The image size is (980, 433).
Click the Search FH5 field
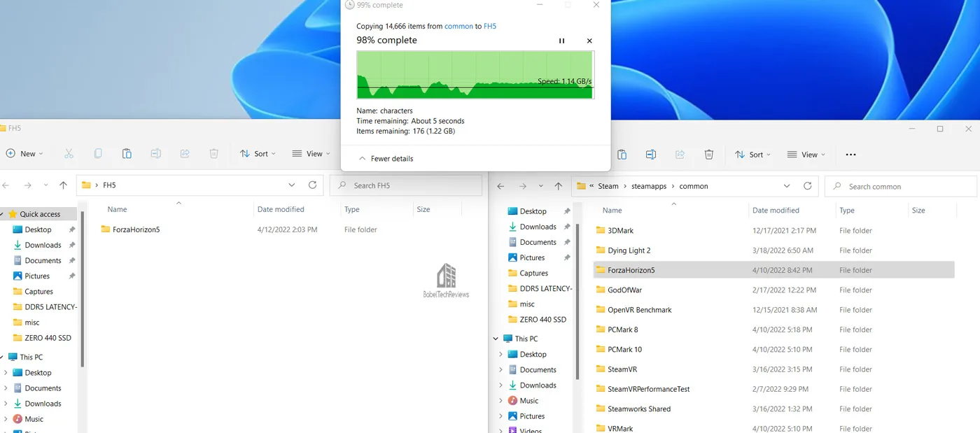(x=406, y=185)
